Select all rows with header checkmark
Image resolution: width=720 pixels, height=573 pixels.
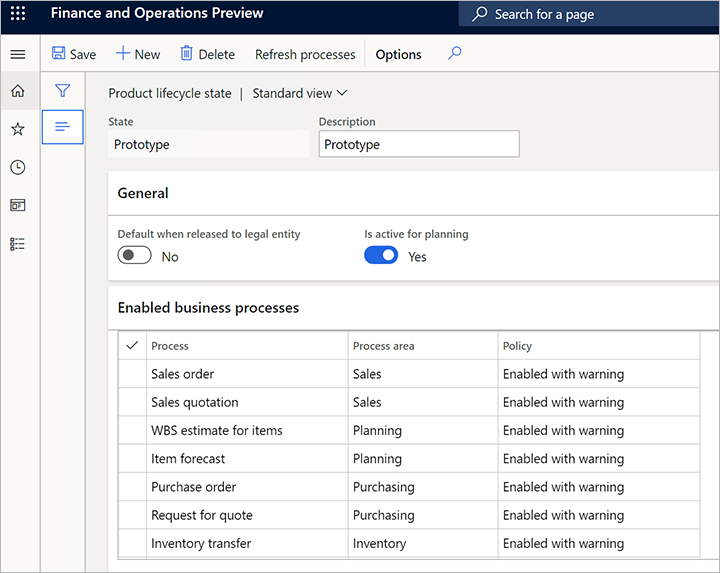[x=132, y=346]
